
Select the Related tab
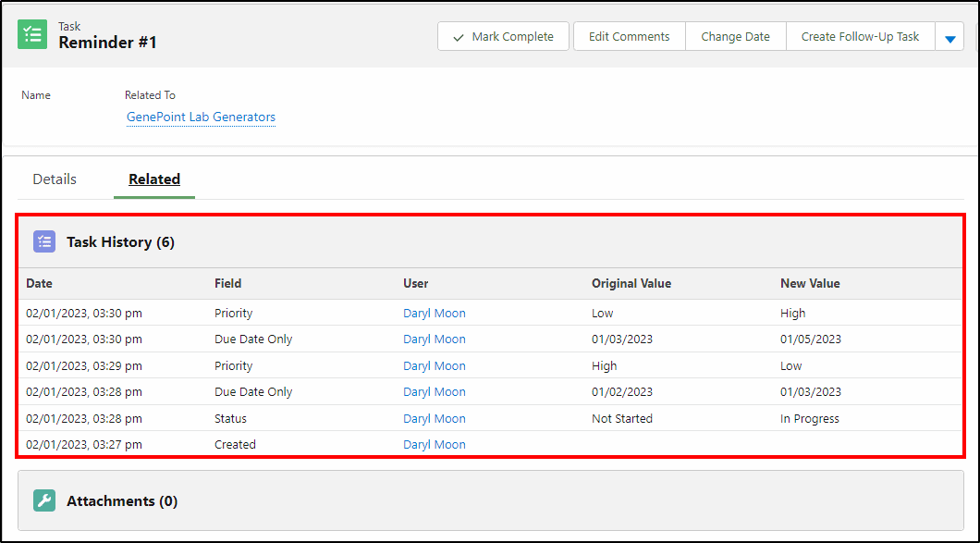click(x=154, y=179)
